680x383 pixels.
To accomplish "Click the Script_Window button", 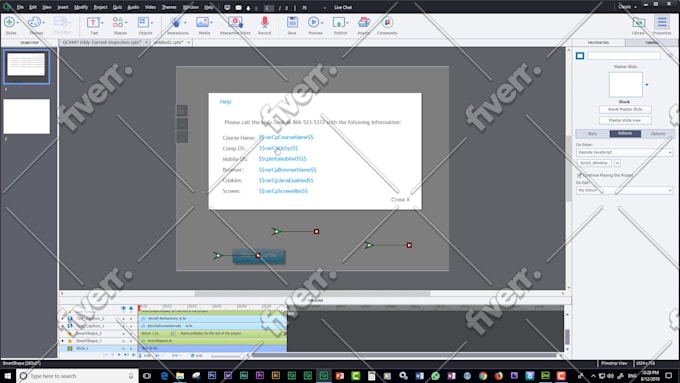I will (594, 163).
